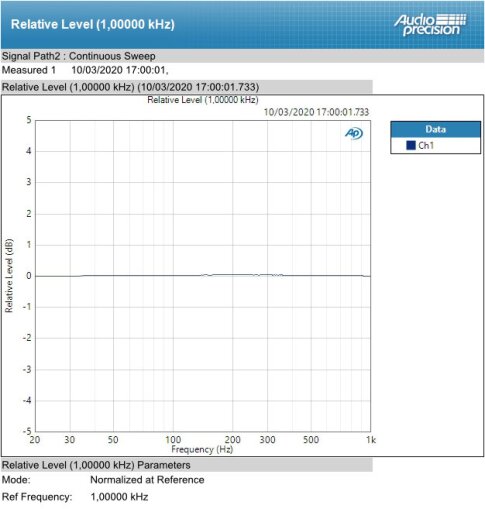Click the 0 dB tick label on Y axis

point(29,276)
